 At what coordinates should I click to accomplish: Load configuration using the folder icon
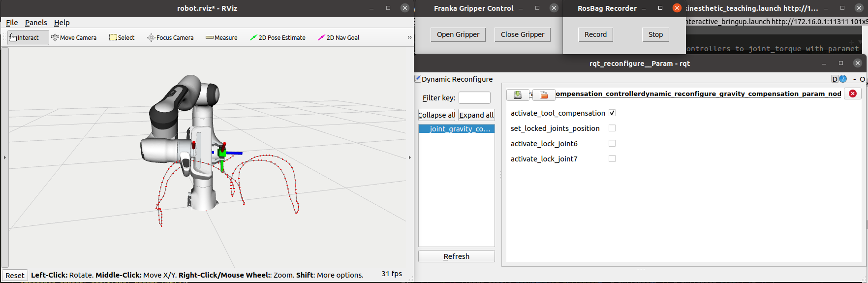coord(544,94)
